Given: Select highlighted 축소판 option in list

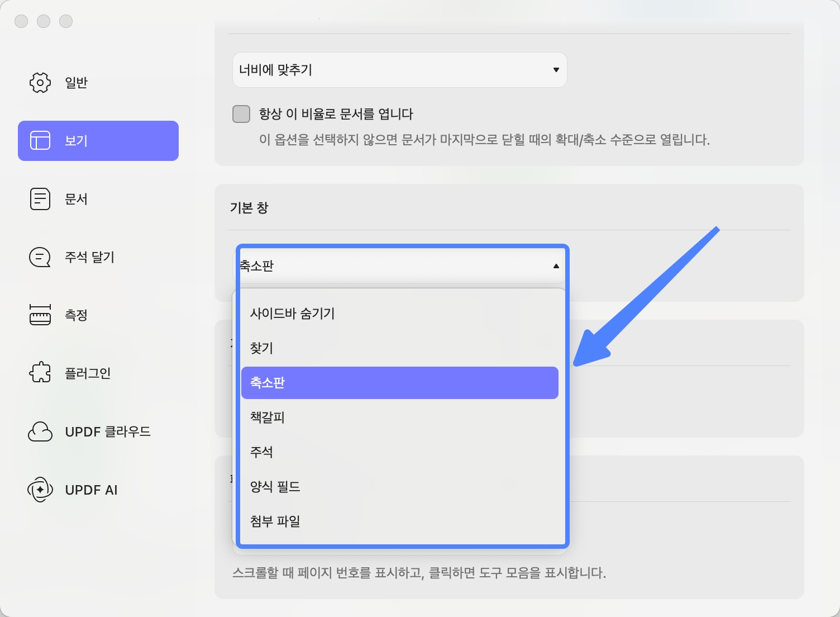Looking at the screenshot, I should pos(400,383).
